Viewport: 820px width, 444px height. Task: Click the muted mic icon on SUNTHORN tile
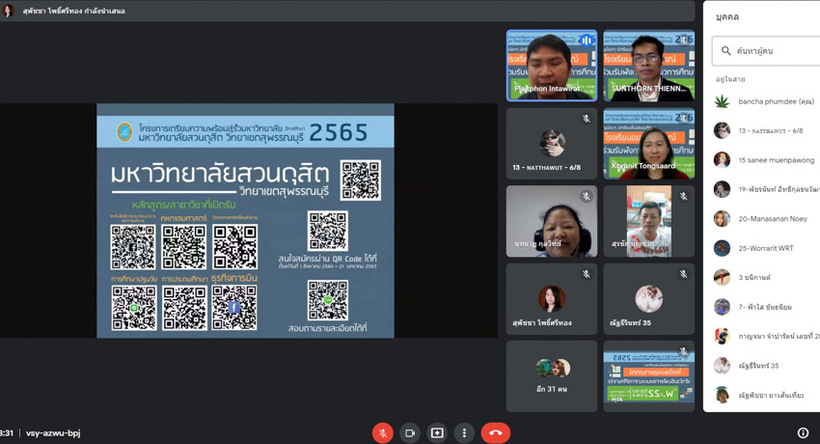point(684,40)
